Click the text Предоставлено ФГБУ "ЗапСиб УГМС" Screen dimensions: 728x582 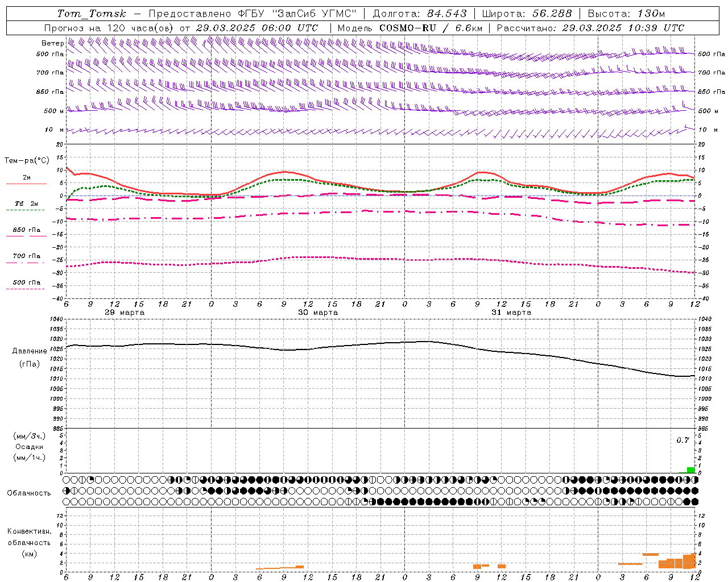252,14
